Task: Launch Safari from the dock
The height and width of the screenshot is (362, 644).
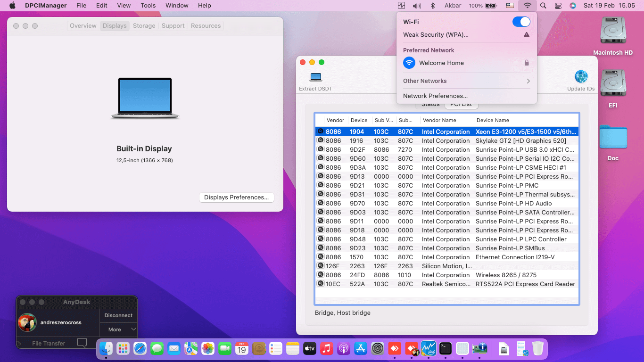Action: pos(140,348)
